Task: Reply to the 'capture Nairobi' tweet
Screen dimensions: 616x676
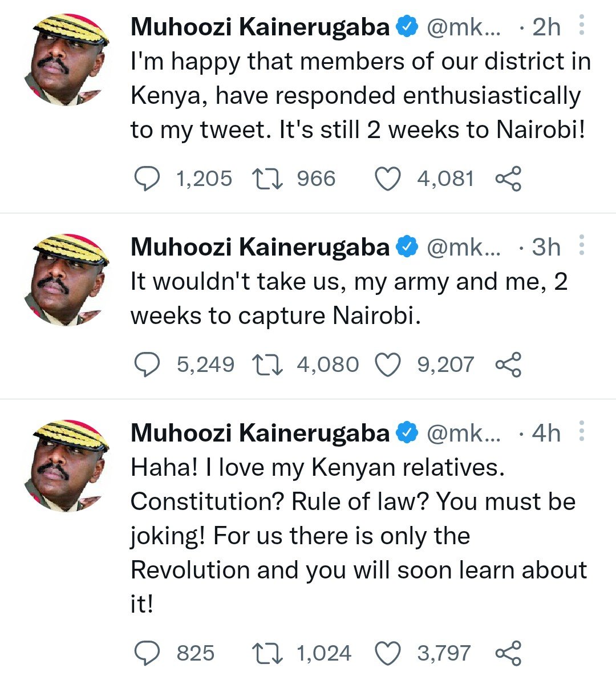Action: (x=147, y=365)
